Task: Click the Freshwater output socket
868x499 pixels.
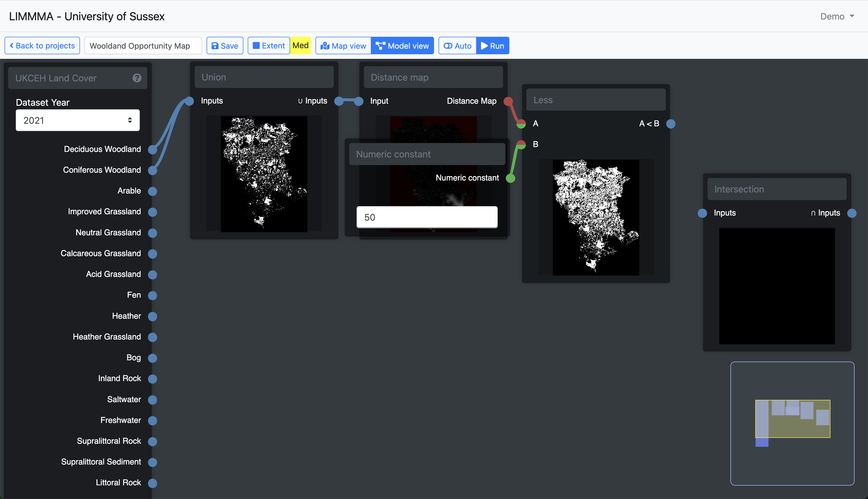Action: [x=153, y=420]
